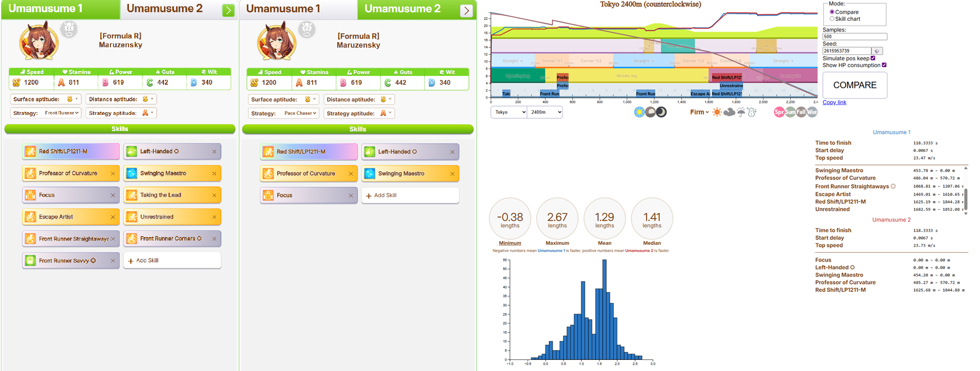Open Distance aptitude dropdown in Front Runner panel
The width and height of the screenshot is (980, 371).
pos(121,99)
